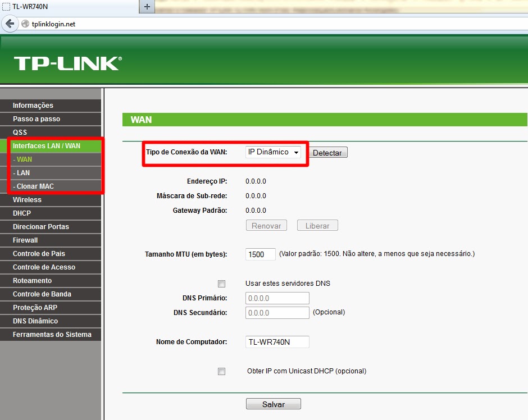This screenshot has width=528, height=420.
Task: Check 'Obter IP com Unicast DHCP' option
Action: [221, 371]
